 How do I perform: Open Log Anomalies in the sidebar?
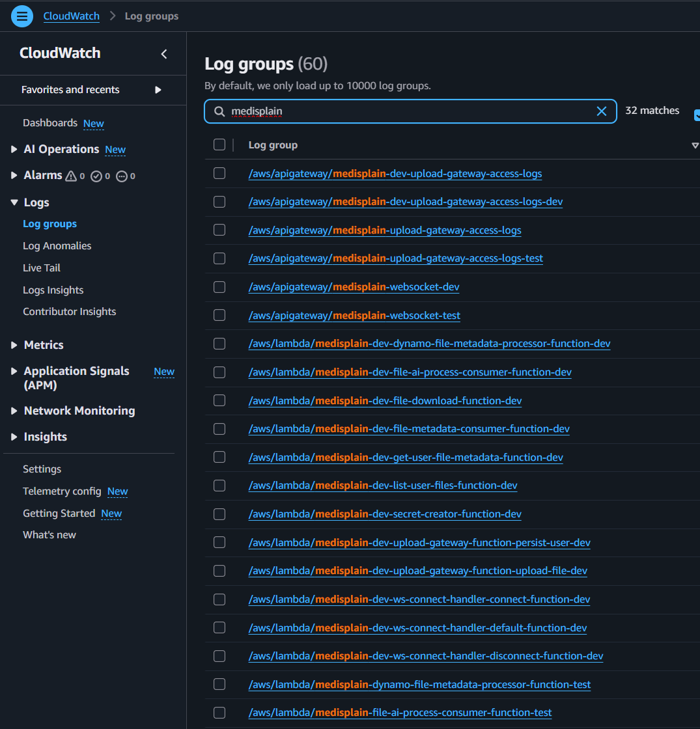click(57, 246)
